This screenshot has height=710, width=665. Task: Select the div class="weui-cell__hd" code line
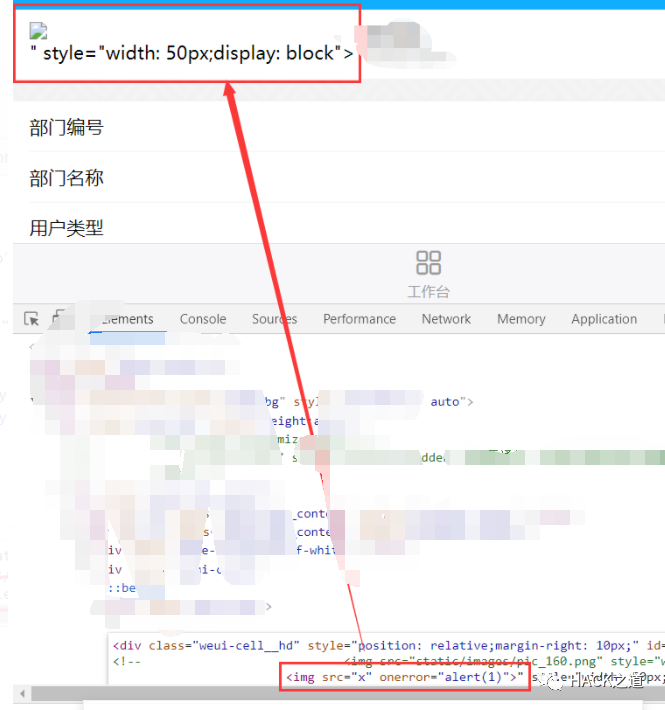(x=388, y=645)
